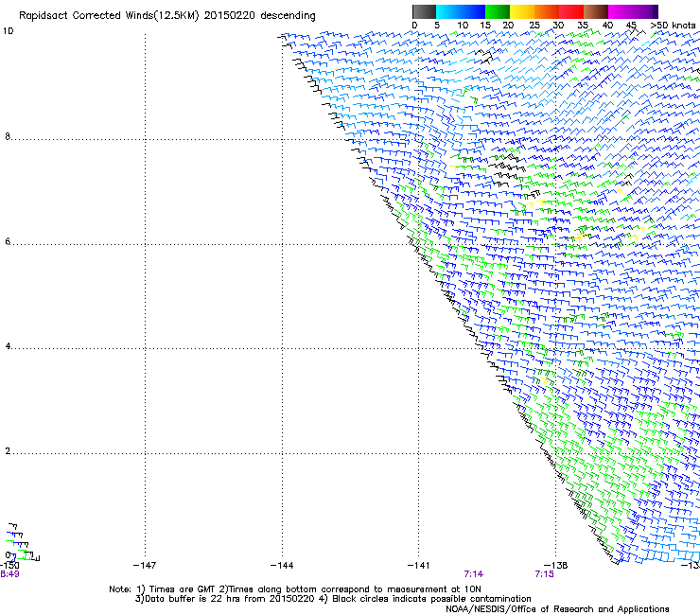Click the chart title 'Rapidsact Corrected Winds(12.5KM)'

point(109,15)
